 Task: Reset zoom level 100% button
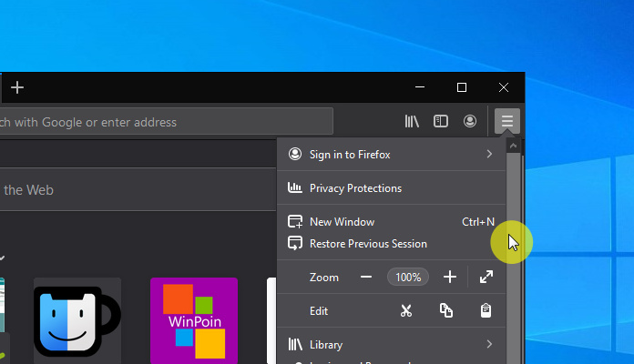tap(408, 278)
